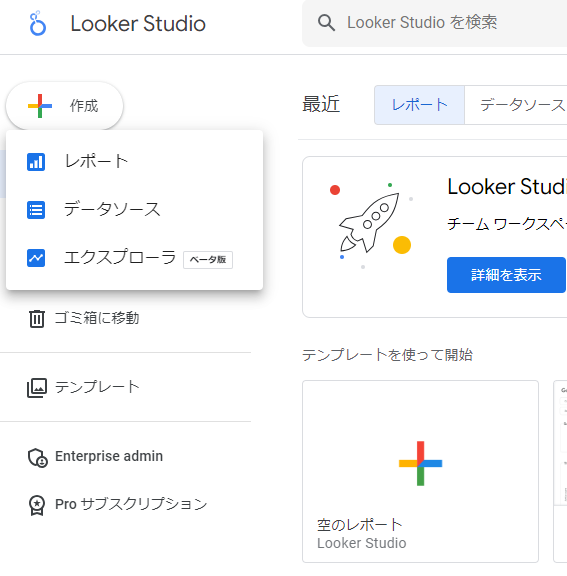Click the explorer line chart icon
The height and width of the screenshot is (576, 567).
(36, 258)
